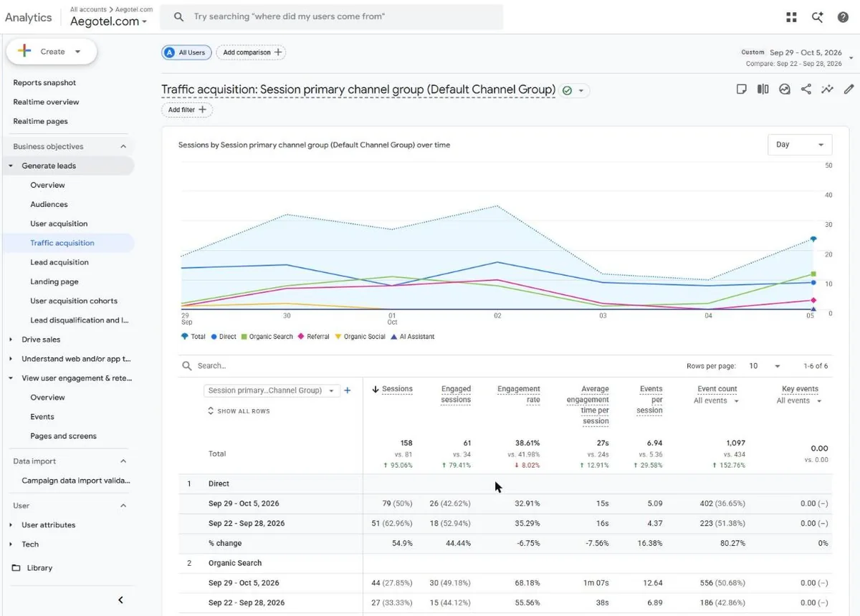
Task: Click the top search input field
Action: 331,16
